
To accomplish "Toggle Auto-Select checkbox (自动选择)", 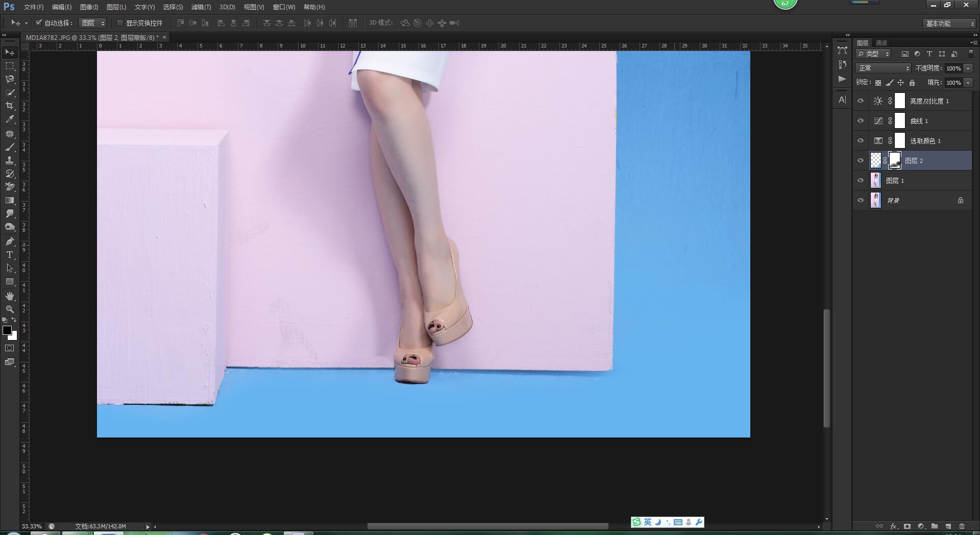I will point(39,23).
